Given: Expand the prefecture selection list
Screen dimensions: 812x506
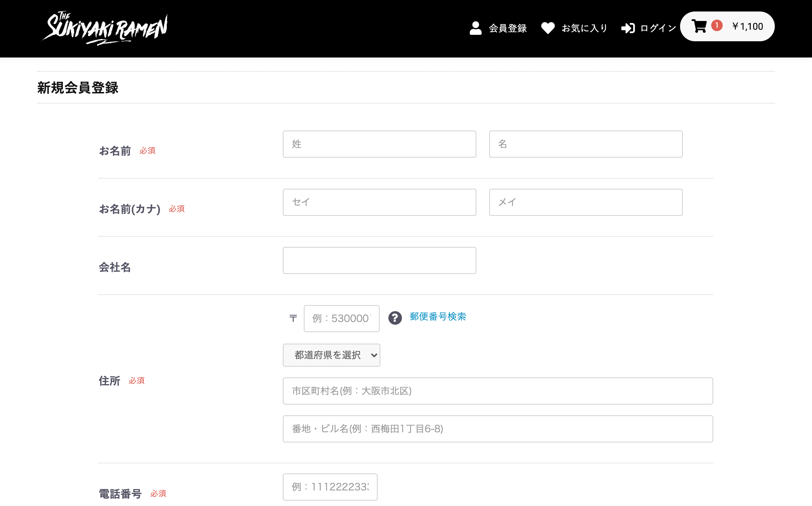Looking at the screenshot, I should tap(331, 355).
